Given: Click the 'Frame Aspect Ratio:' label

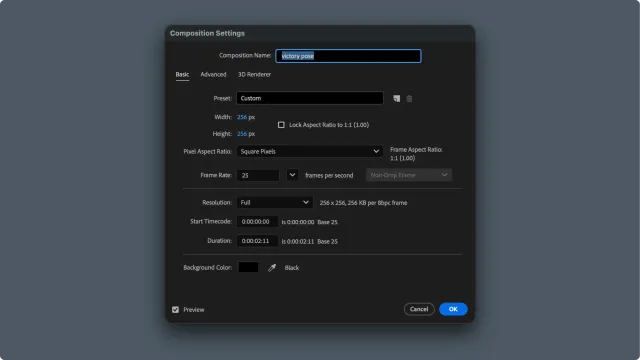Looking at the screenshot, I should (x=416, y=150).
